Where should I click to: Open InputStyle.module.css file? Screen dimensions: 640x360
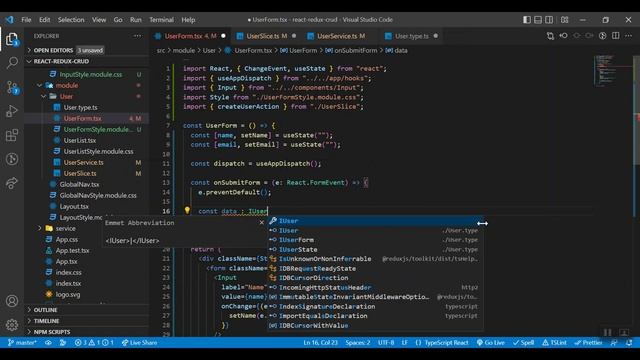(x=91, y=74)
